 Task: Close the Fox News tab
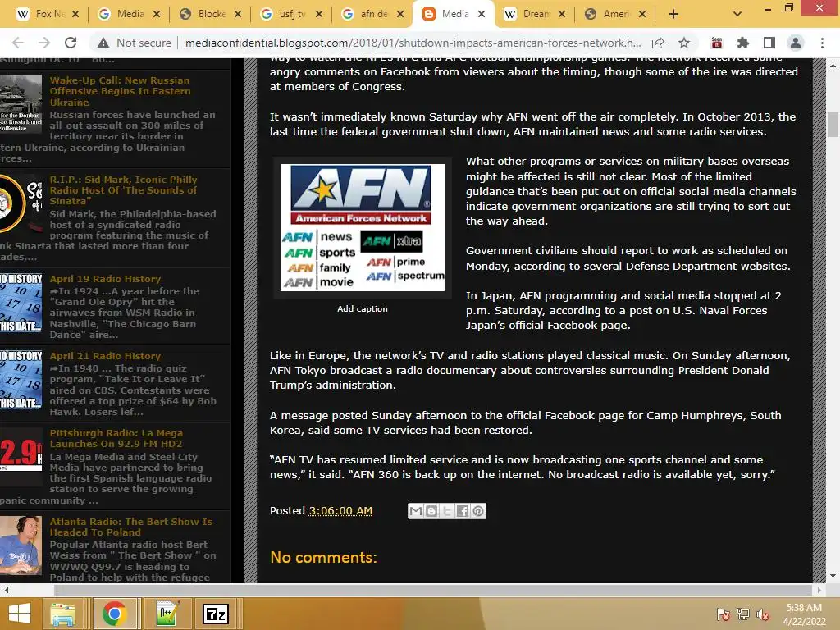coord(75,14)
